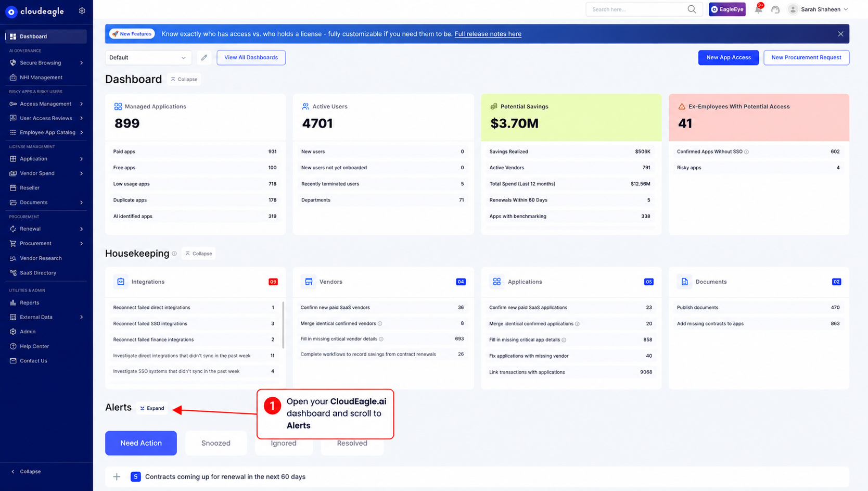868x491 pixels.
Task: Collapse the left sidebar
Action: pyautogui.click(x=26, y=471)
